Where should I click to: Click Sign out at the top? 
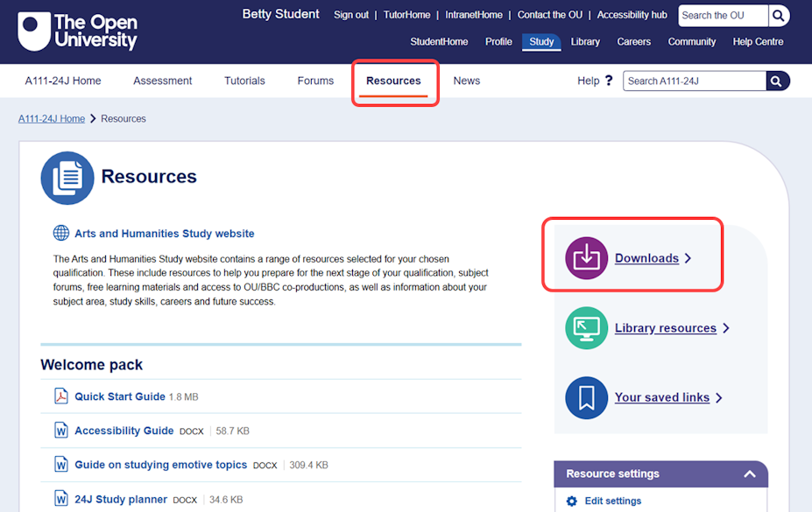(351, 14)
